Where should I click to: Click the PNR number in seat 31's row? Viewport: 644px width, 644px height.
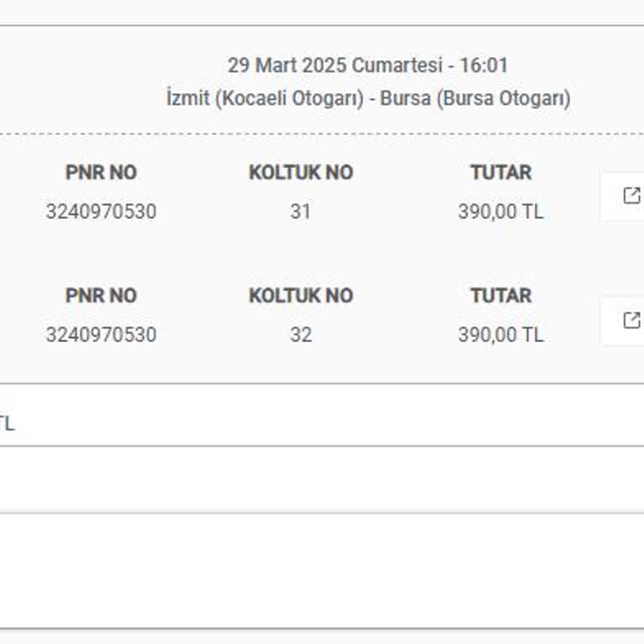pyautogui.click(x=101, y=211)
